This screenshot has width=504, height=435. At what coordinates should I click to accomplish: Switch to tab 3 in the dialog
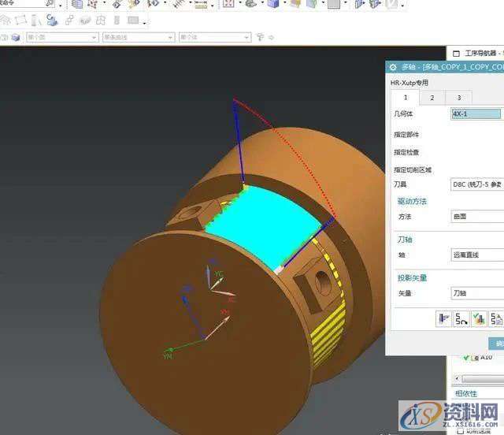458,98
